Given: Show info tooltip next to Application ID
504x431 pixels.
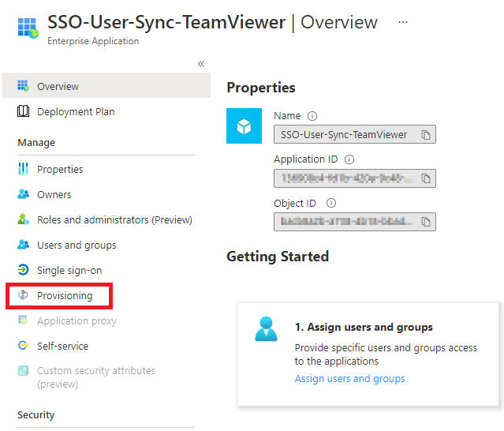Looking at the screenshot, I should (x=349, y=159).
